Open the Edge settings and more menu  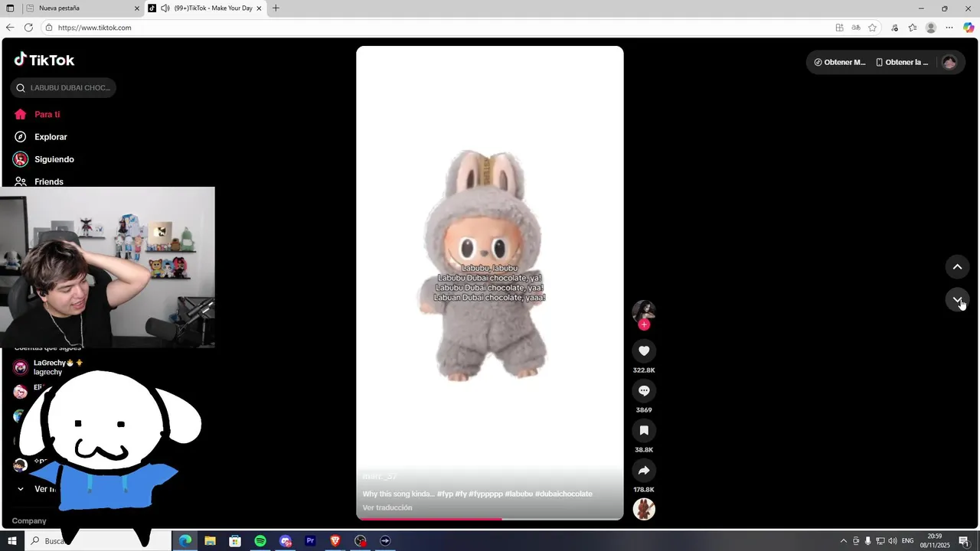click(949, 28)
